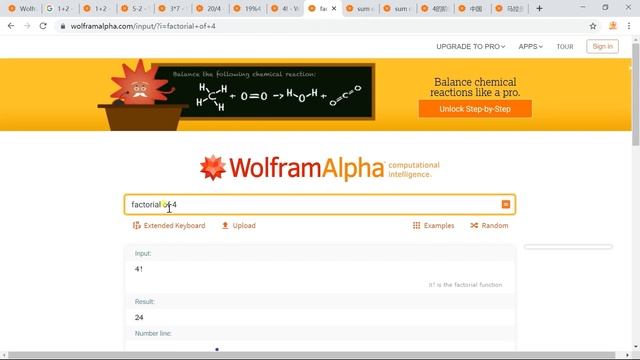This screenshot has height=360, width=640.
Task: Expand the UPGRADE TO PRO dropdown
Action: tap(471, 47)
